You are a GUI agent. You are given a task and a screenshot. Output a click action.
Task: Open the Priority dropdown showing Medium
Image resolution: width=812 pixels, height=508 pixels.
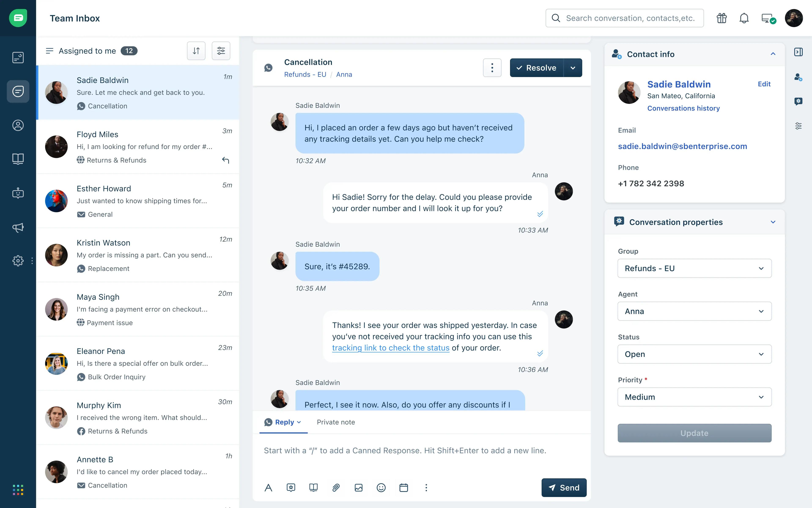point(695,397)
